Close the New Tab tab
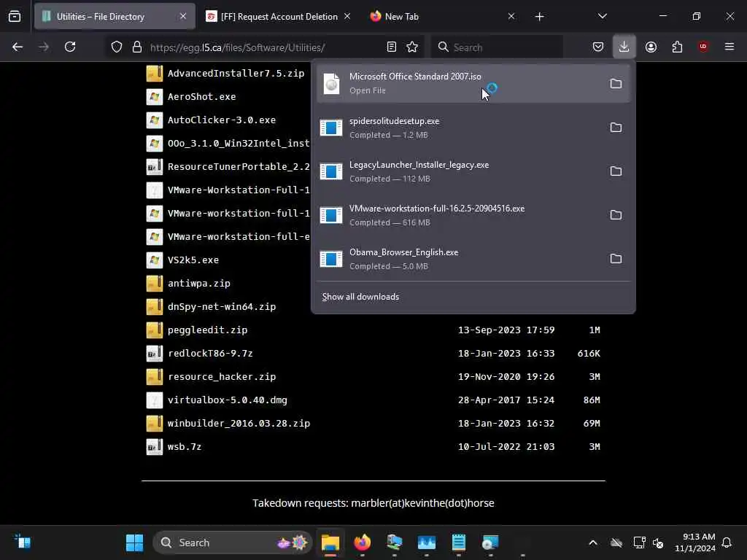The height and width of the screenshot is (560, 747). [511, 16]
